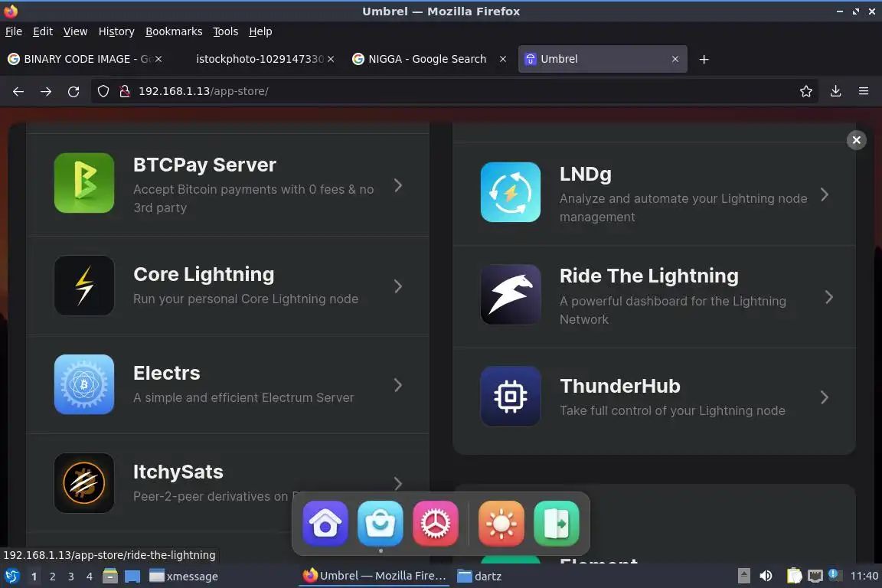Open BTCPay Server title link
882x588 pixels.
[x=204, y=165]
